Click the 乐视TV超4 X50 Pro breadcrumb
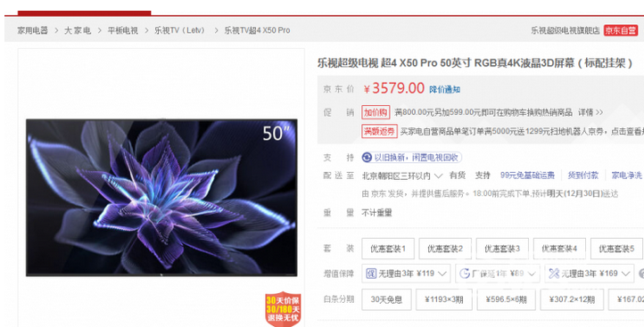 pyautogui.click(x=257, y=30)
